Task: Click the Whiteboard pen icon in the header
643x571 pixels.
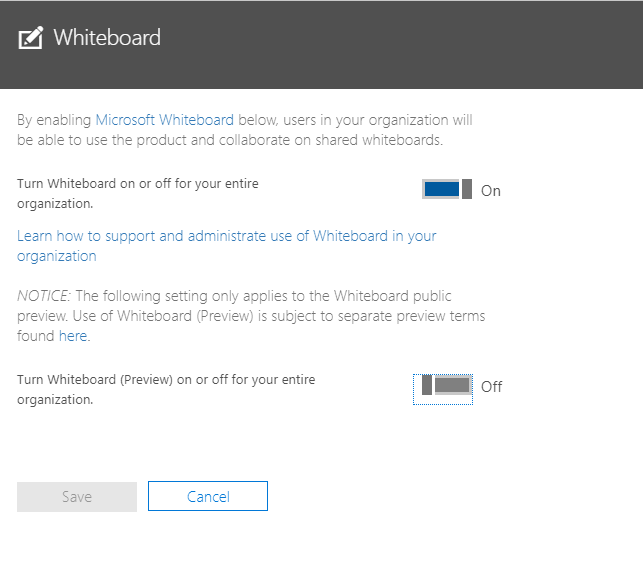Action: [x=31, y=39]
